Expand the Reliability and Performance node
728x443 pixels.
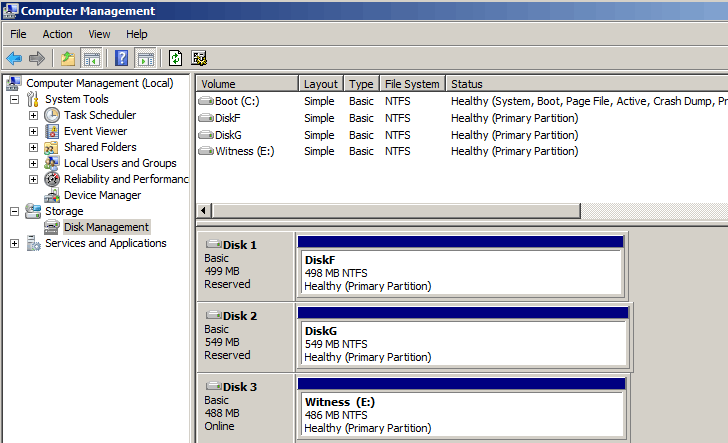(33, 179)
